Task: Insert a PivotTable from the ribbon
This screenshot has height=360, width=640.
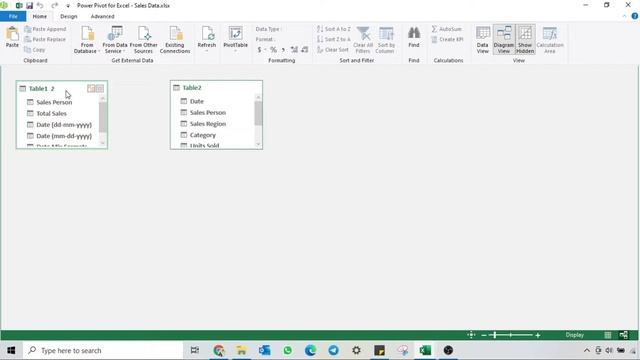Action: tap(236, 38)
